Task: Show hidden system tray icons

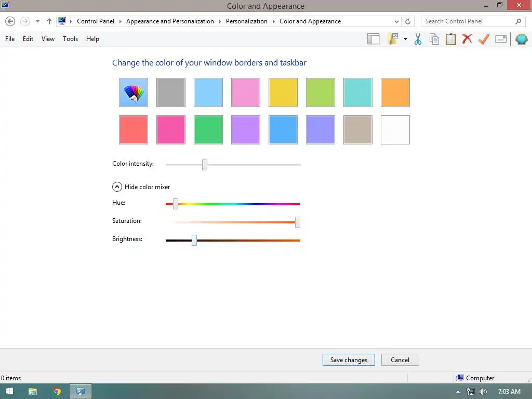Action: click(458, 392)
